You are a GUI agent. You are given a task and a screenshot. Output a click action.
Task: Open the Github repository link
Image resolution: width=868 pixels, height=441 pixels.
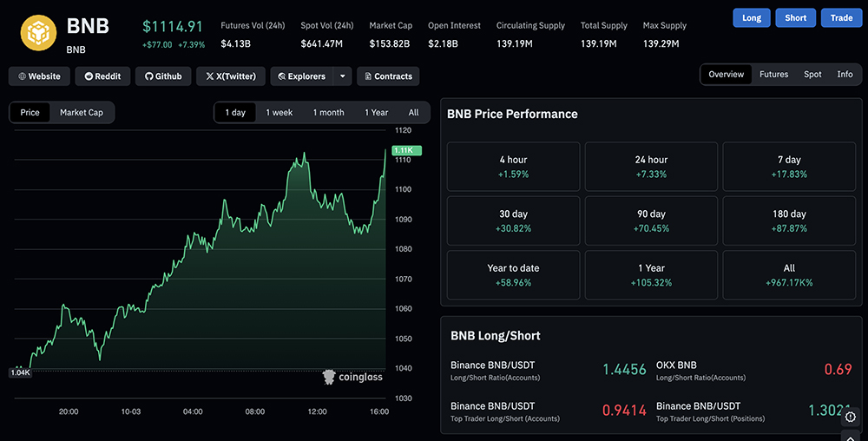[x=162, y=76]
